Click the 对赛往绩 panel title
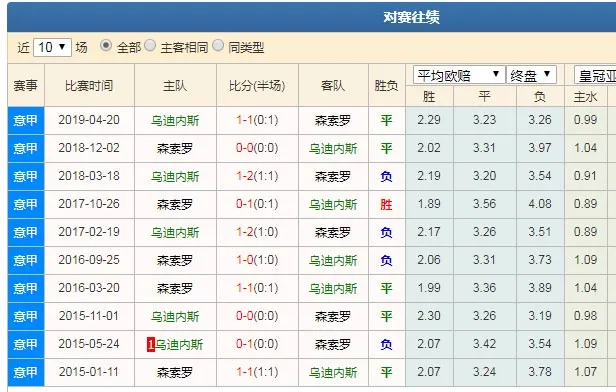The width and height of the screenshot is (616, 392). point(411,17)
